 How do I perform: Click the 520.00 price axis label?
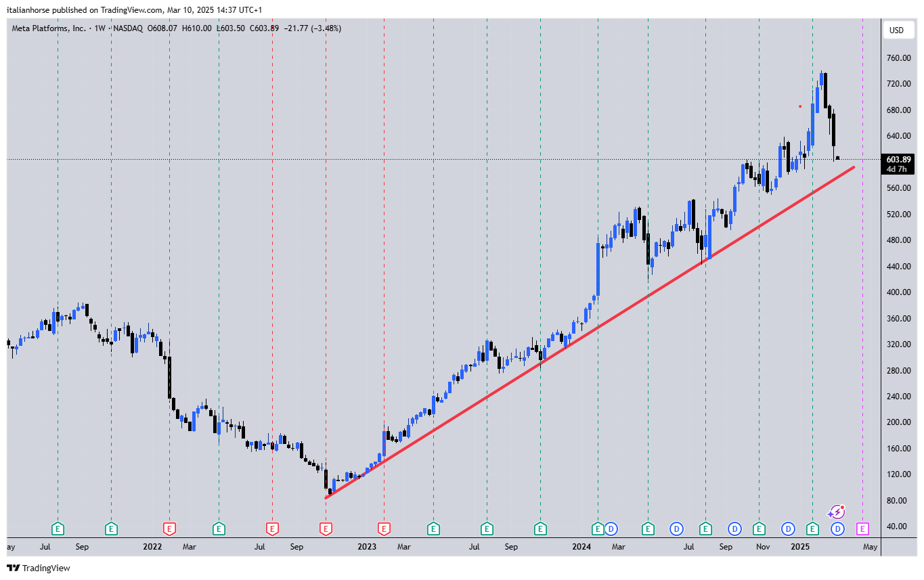tap(898, 215)
